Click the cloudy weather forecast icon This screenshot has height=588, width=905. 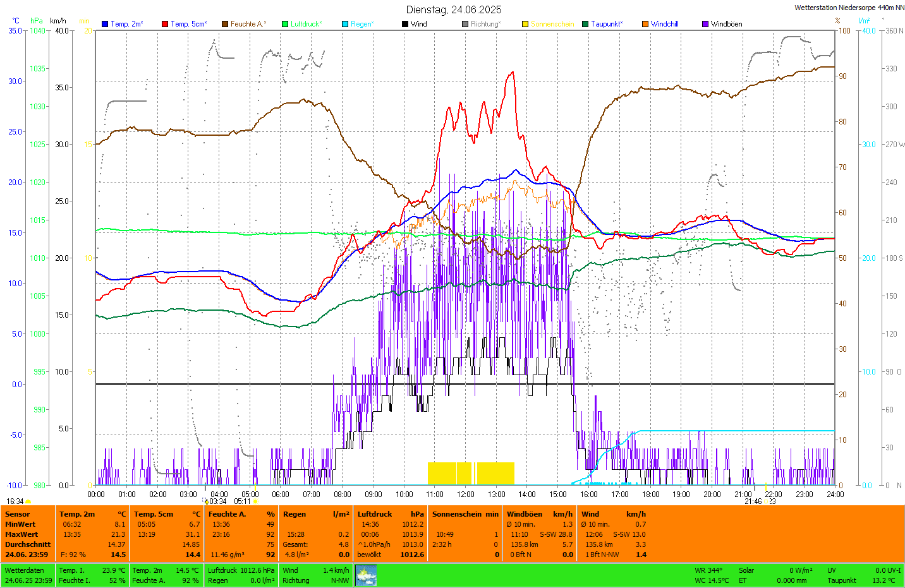pos(366,575)
